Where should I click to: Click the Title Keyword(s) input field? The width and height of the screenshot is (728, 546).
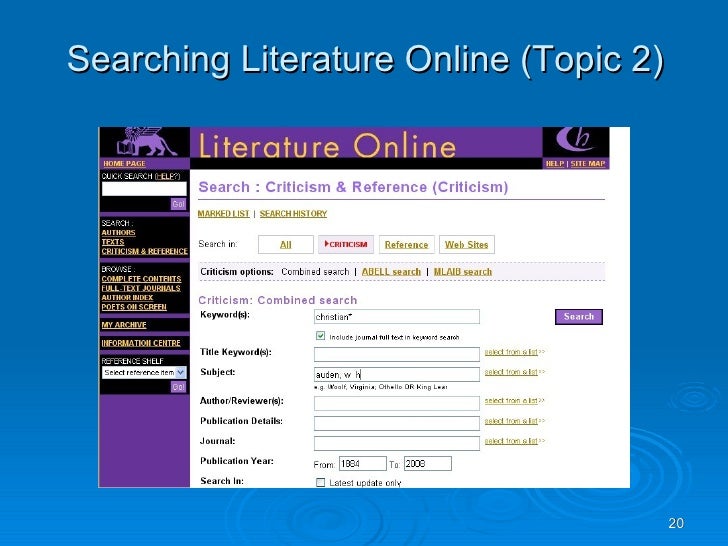click(x=396, y=354)
